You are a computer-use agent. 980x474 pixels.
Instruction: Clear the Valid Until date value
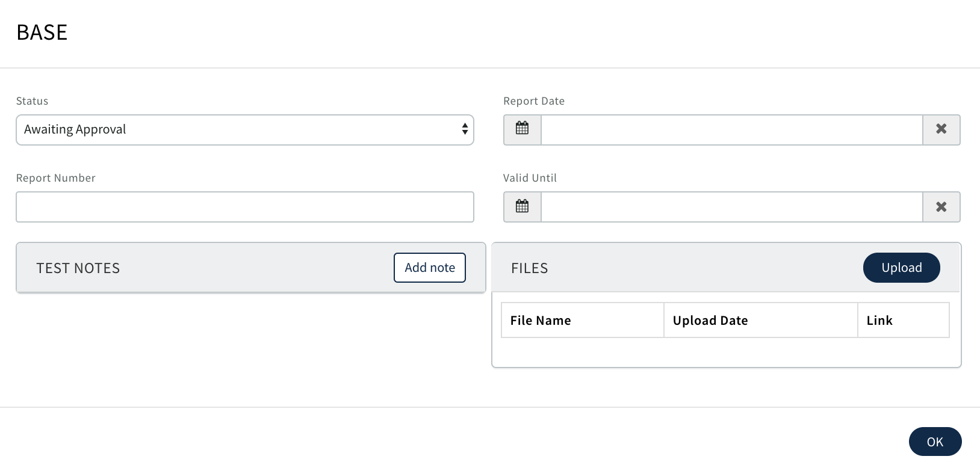pos(941,206)
